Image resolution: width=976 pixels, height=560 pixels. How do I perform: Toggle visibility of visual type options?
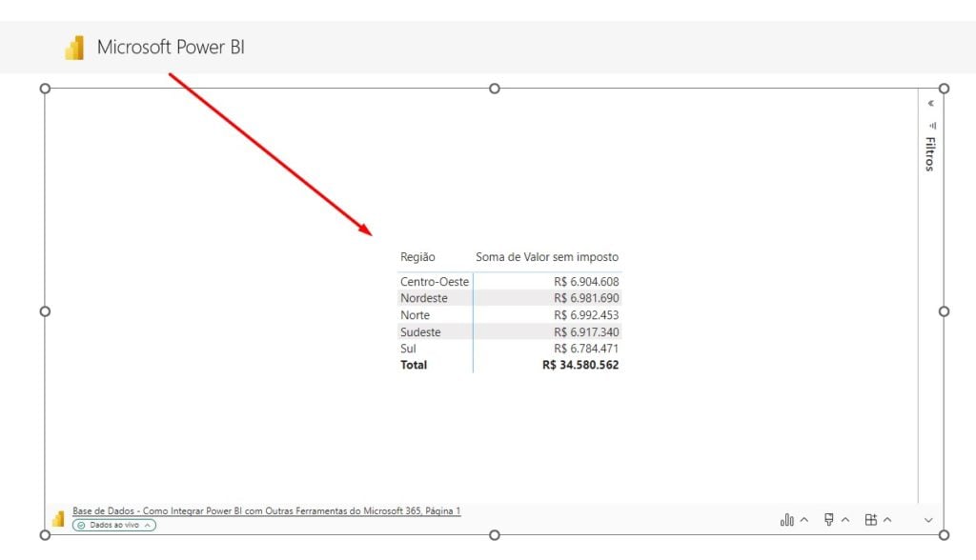coord(805,520)
